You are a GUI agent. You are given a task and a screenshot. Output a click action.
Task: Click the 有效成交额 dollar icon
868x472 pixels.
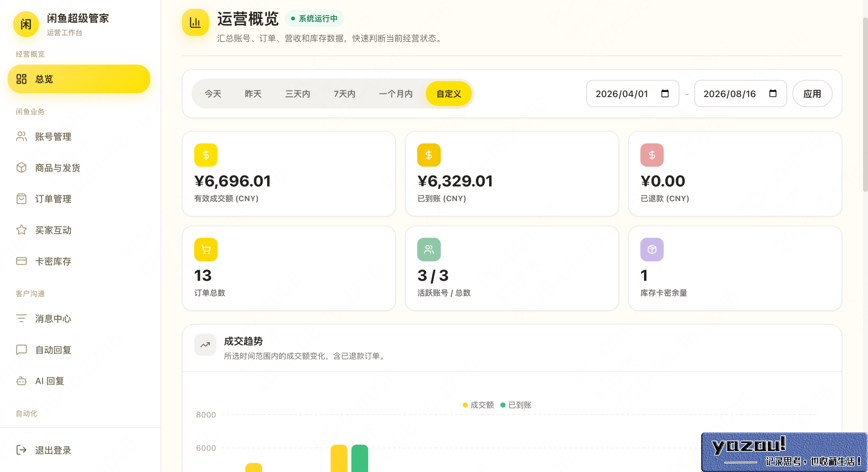point(206,155)
